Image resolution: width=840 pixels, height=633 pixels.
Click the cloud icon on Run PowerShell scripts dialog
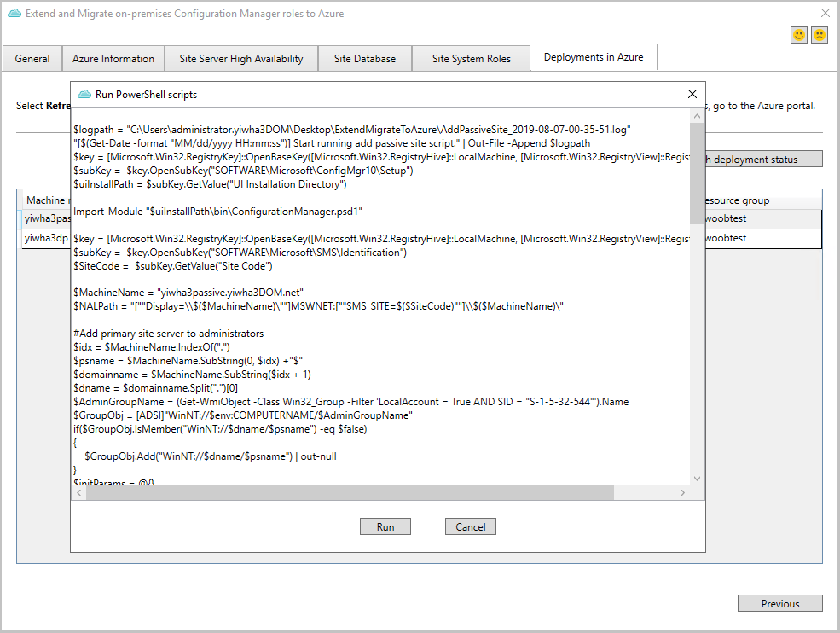pyautogui.click(x=85, y=94)
